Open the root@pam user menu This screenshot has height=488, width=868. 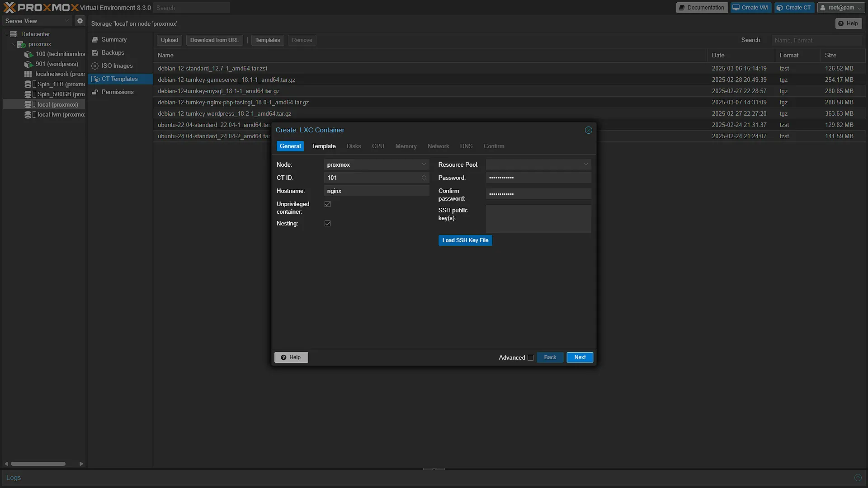(841, 8)
